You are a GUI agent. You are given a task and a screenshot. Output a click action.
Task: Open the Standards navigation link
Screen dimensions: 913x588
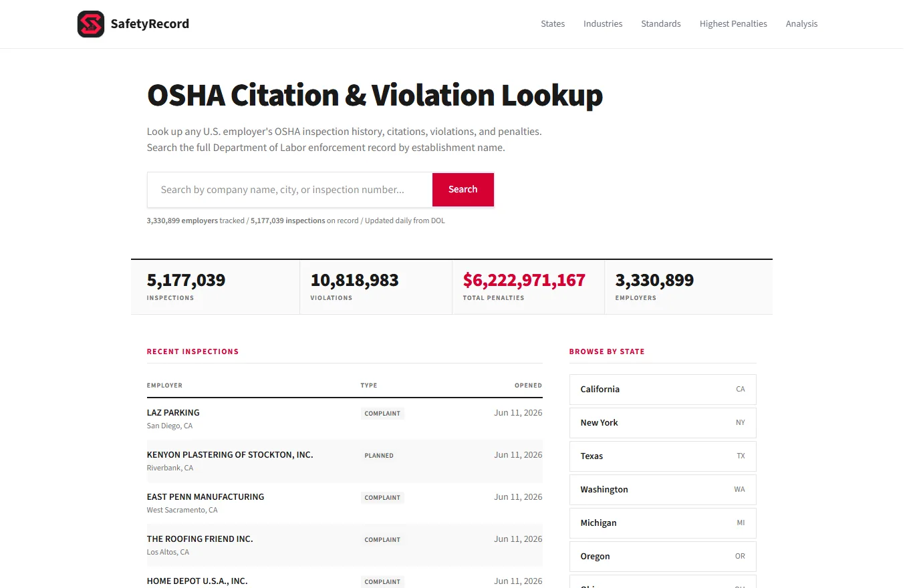[x=661, y=24]
